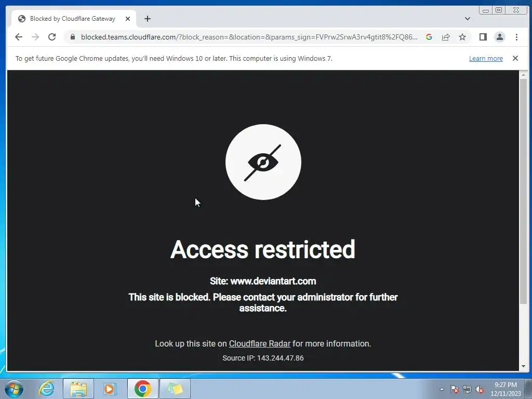The height and width of the screenshot is (399, 532).
Task: Open the Chrome profile menu
Action: pos(499,37)
